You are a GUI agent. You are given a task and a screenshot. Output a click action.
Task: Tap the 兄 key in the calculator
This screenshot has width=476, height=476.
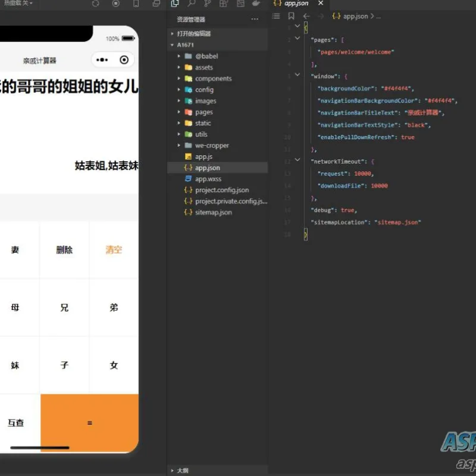[64, 308]
